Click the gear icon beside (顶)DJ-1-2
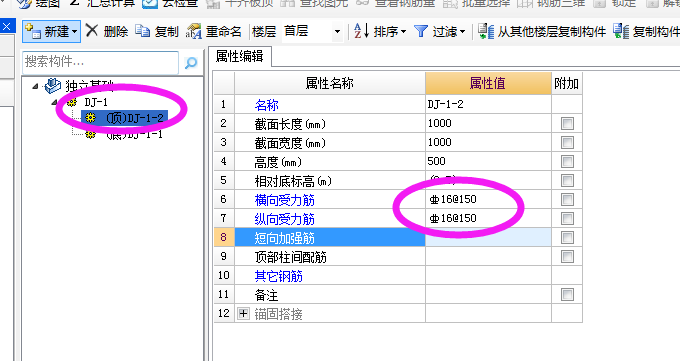Image resolution: width=680 pixels, height=361 pixels. 90,118
